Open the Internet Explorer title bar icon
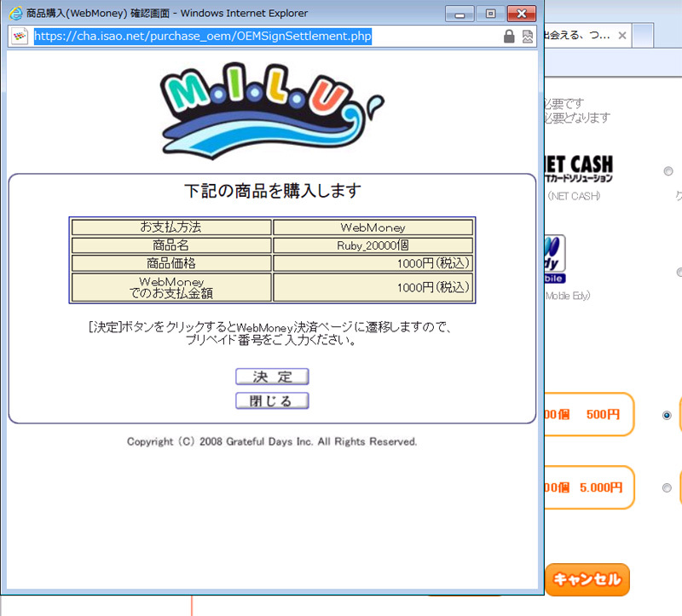Screen dimensions: 682x616 click(14, 14)
